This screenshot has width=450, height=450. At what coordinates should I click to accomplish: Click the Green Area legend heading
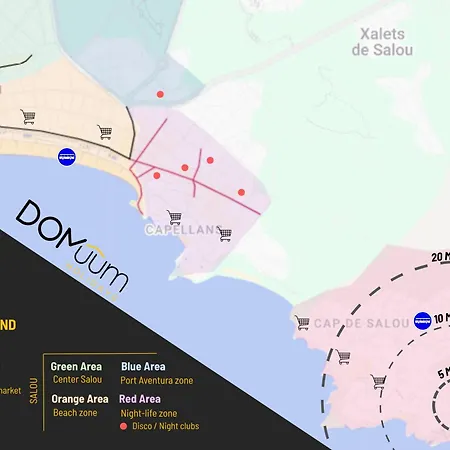click(76, 367)
